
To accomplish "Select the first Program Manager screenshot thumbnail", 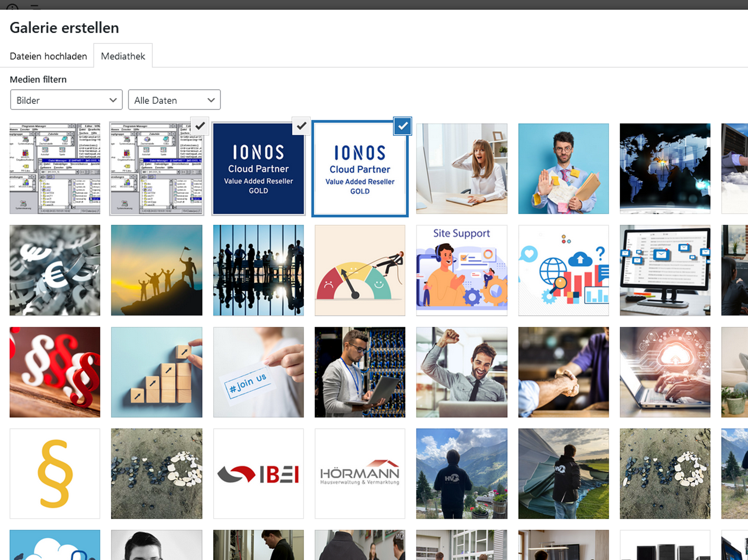I will pos(55,169).
